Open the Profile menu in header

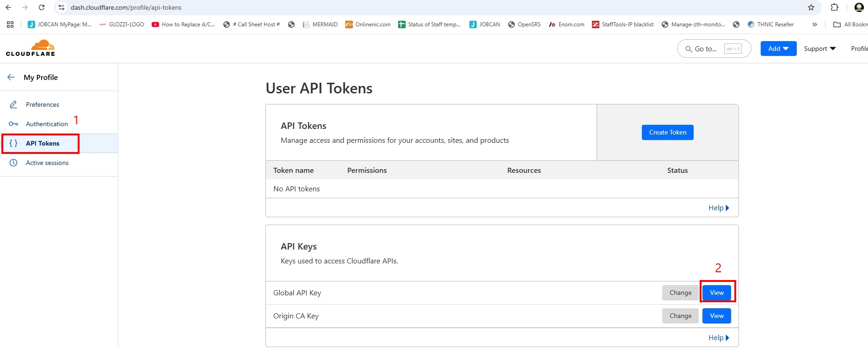point(859,49)
